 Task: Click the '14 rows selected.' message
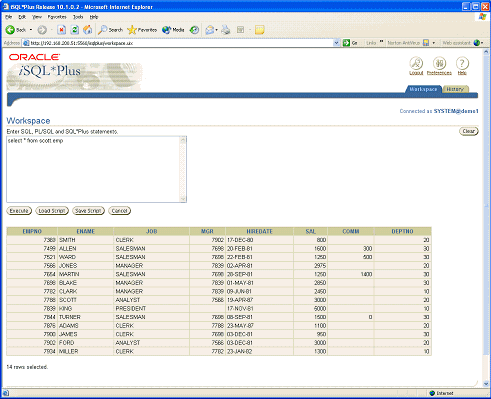27,367
